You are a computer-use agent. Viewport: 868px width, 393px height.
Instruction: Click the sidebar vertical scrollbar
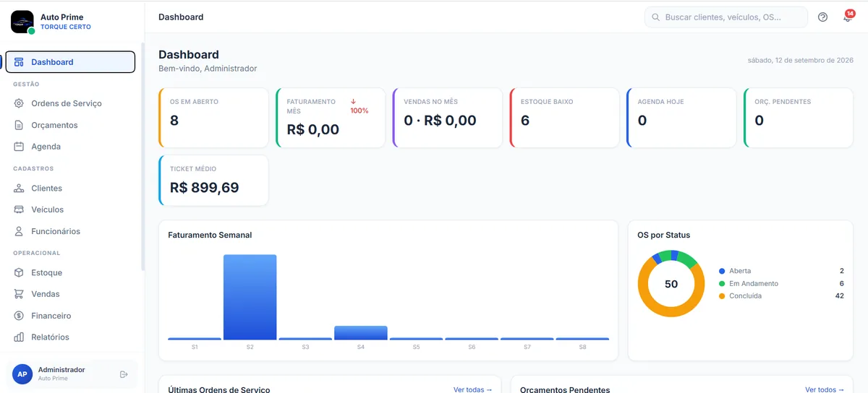point(142,157)
